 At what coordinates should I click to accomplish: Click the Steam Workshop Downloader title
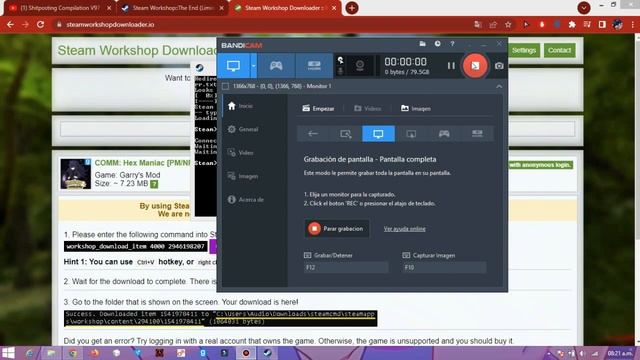click(138, 50)
